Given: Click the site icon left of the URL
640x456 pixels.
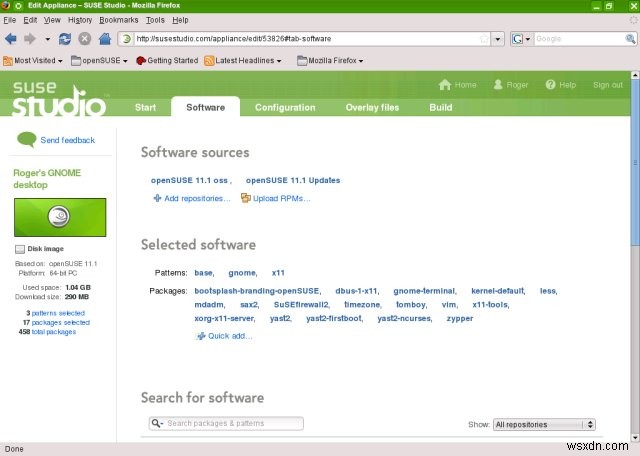Looking at the screenshot, I should [127, 39].
